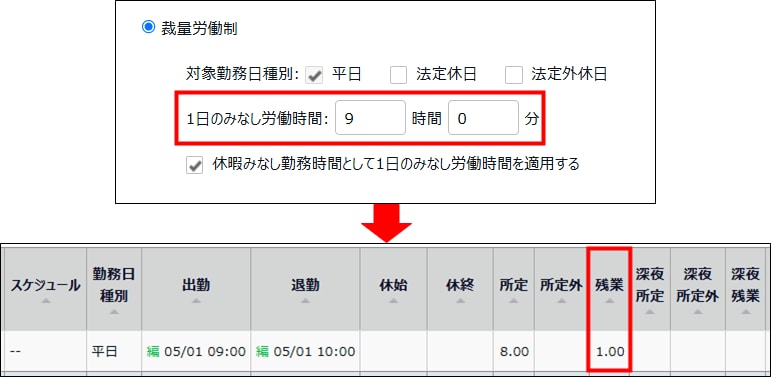Image resolution: width=771 pixels, height=377 pixels.
Task: Sort by 深夜所定 column header
Action: [650, 289]
